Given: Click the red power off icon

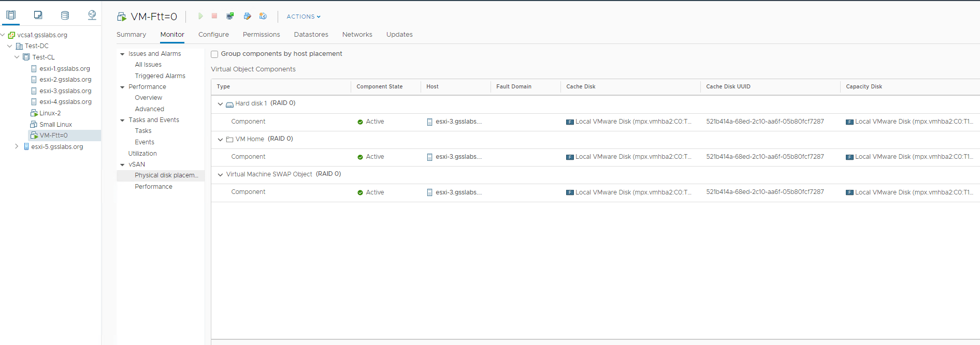Looking at the screenshot, I should click(x=214, y=17).
